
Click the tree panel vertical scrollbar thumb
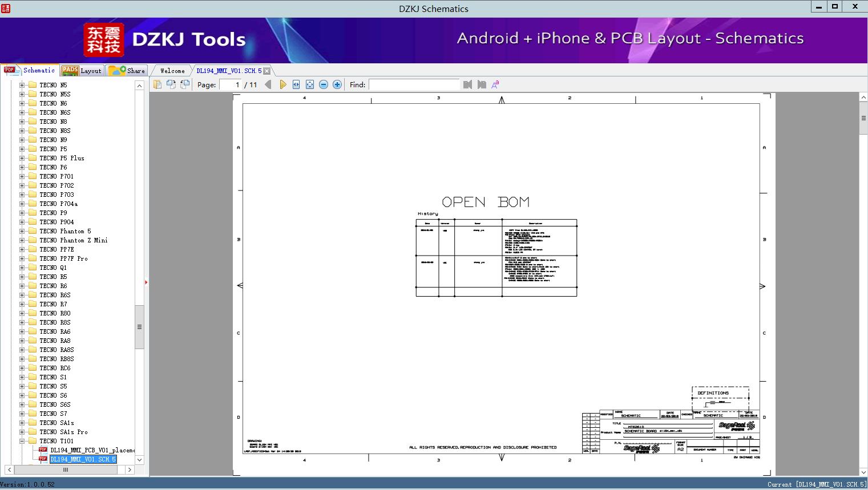pos(139,327)
